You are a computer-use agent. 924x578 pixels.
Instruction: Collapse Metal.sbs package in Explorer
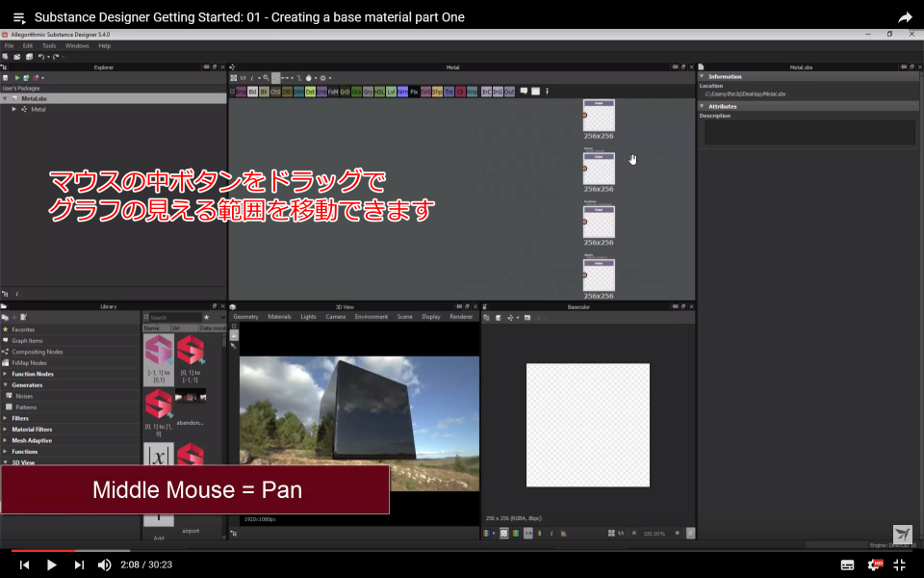[x=6, y=98]
